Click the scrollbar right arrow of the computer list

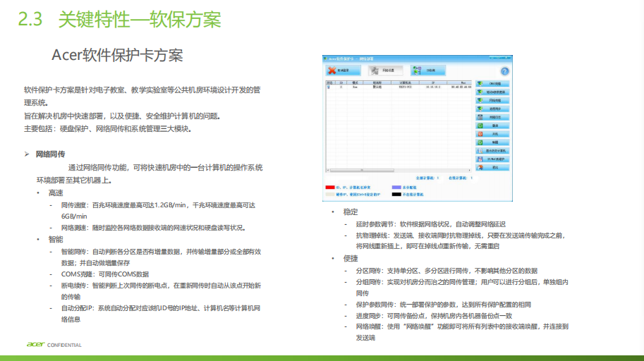click(x=470, y=170)
